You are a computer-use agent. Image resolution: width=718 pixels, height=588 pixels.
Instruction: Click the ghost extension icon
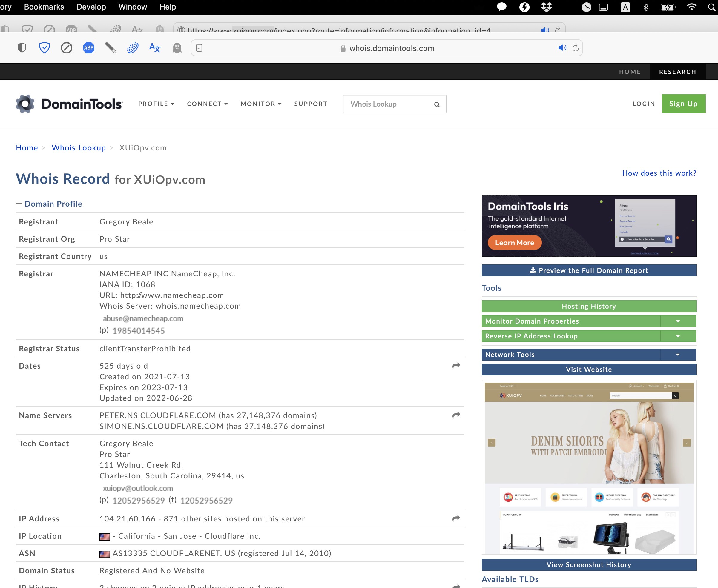pos(177,48)
